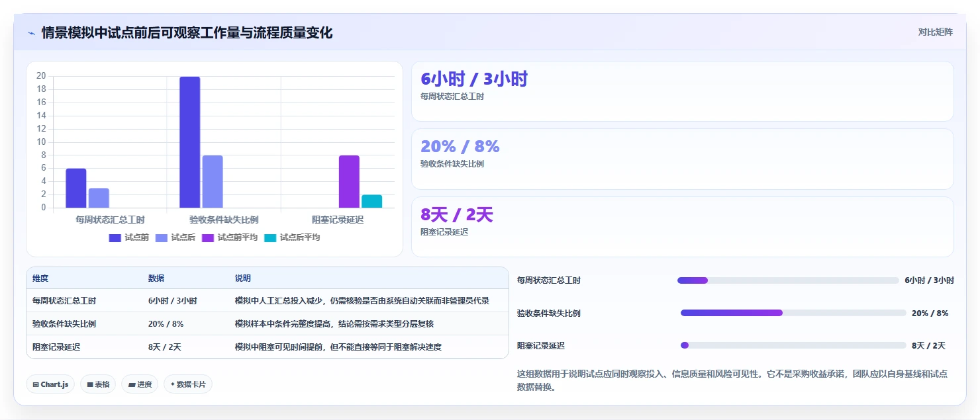Click the 阻塞记录延迟 caption in third data card

[x=444, y=232]
